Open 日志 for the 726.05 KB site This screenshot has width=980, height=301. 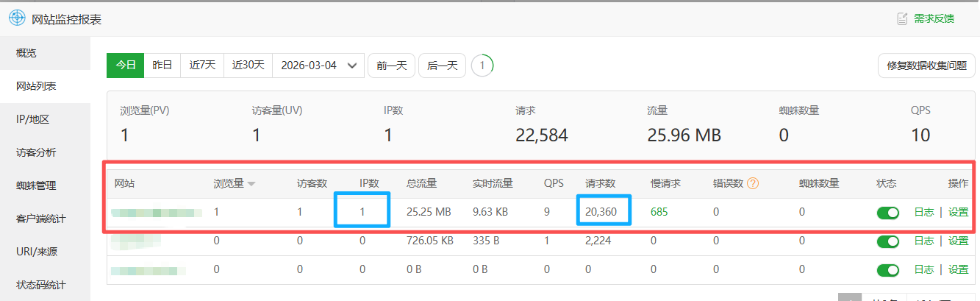tap(924, 241)
